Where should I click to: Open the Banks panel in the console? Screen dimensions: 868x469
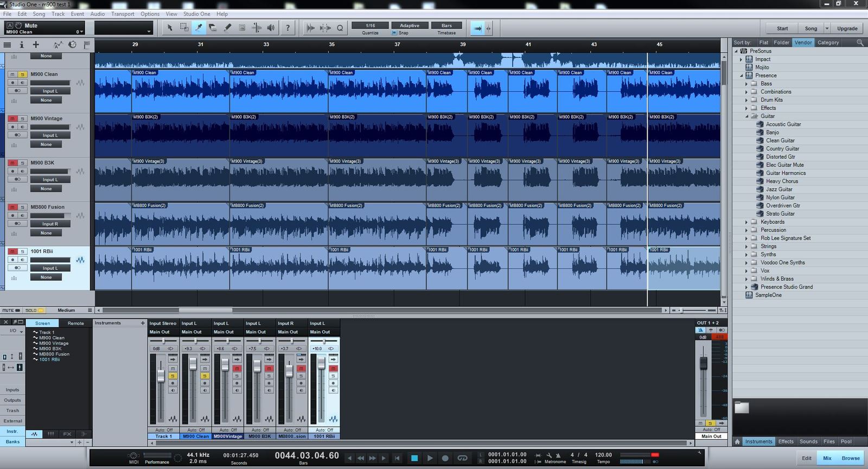point(12,441)
